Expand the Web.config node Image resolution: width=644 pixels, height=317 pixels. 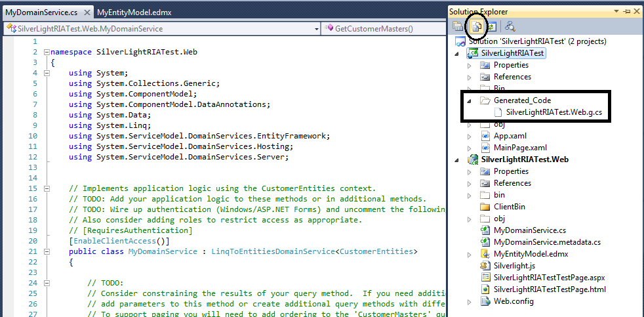click(x=470, y=302)
